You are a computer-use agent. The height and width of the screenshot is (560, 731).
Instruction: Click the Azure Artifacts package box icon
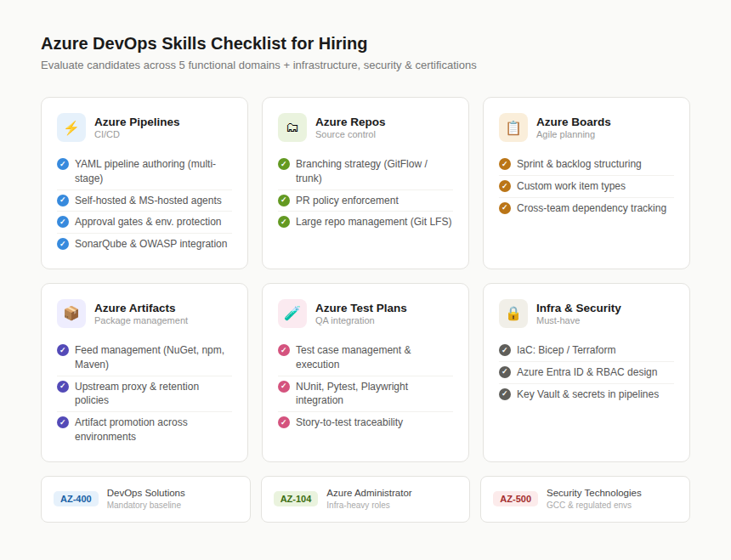pos(71,314)
